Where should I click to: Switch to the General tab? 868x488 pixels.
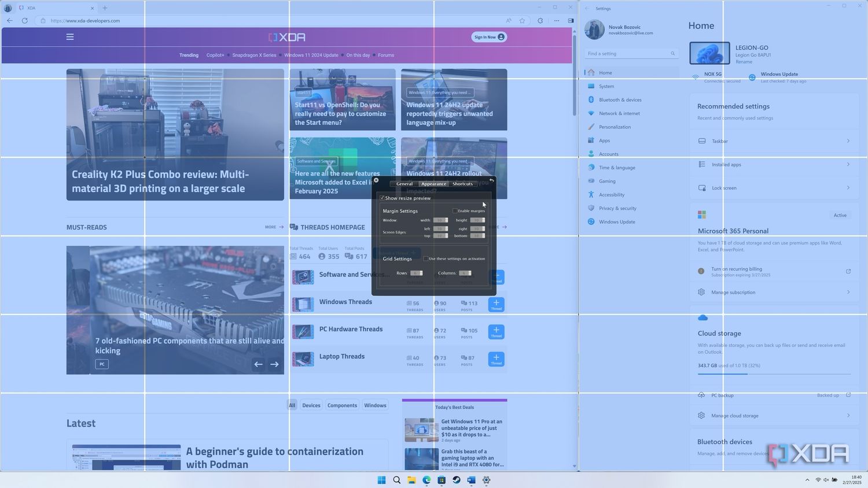coord(404,184)
